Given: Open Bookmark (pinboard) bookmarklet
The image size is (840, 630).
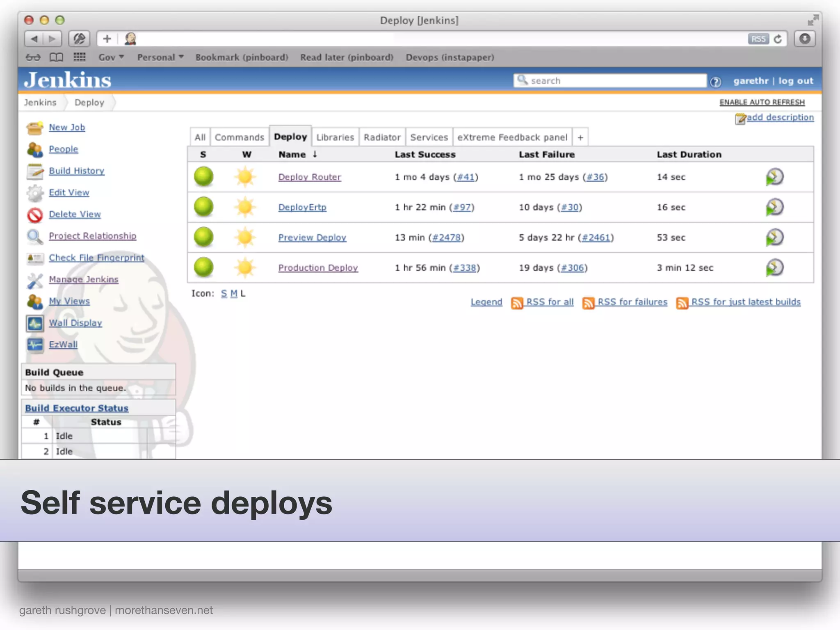Looking at the screenshot, I should [x=242, y=57].
